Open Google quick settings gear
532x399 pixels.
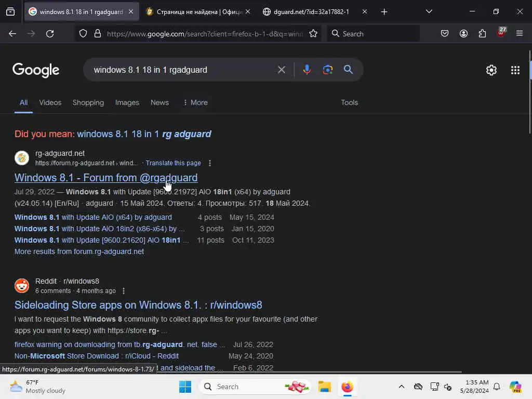click(491, 70)
